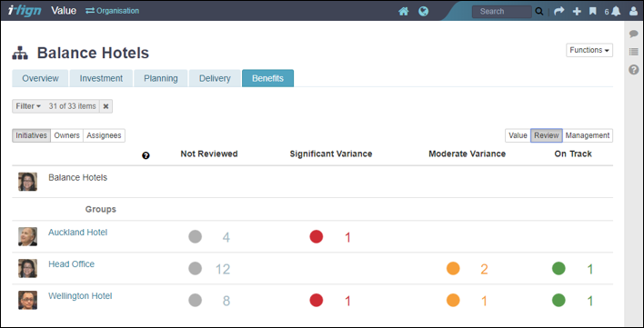This screenshot has width=644, height=328.
Task: Click the Value module label
Action: [x=64, y=11]
